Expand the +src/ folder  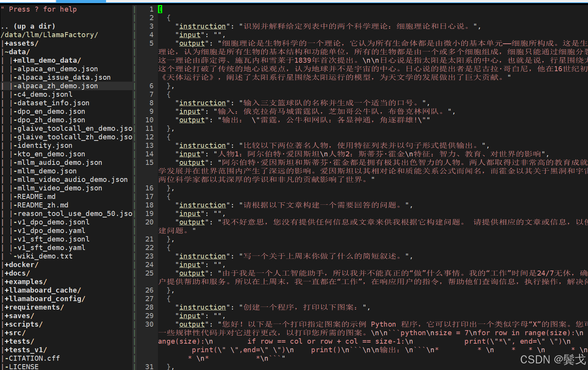tap(15, 333)
